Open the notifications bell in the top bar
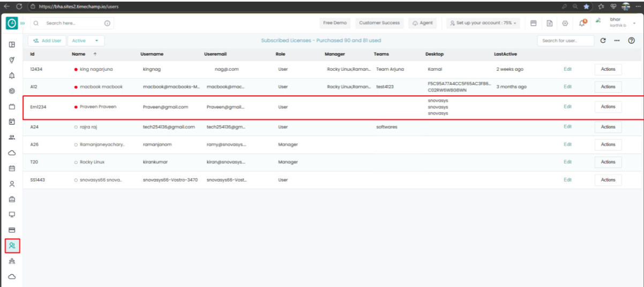The height and width of the screenshot is (287, 644). pos(582,24)
